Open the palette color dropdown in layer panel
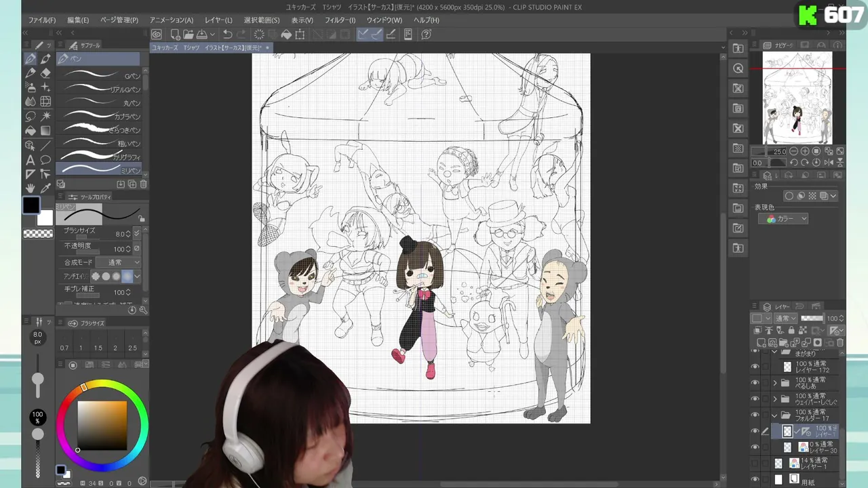The image size is (868, 488). (x=759, y=319)
